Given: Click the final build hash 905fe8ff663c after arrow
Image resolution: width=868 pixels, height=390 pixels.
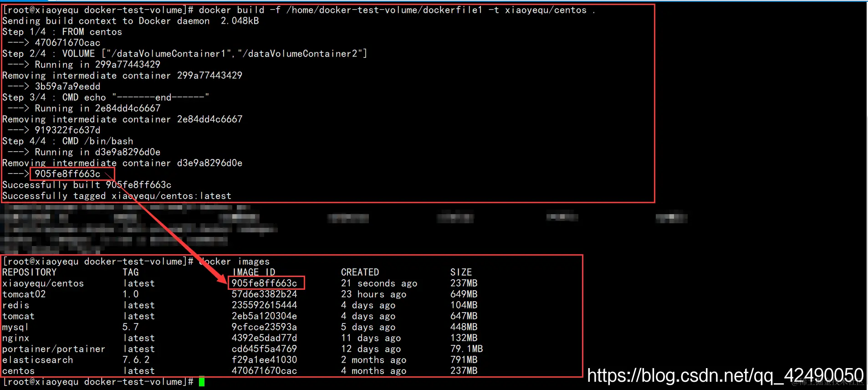Looking at the screenshot, I should click(x=67, y=174).
